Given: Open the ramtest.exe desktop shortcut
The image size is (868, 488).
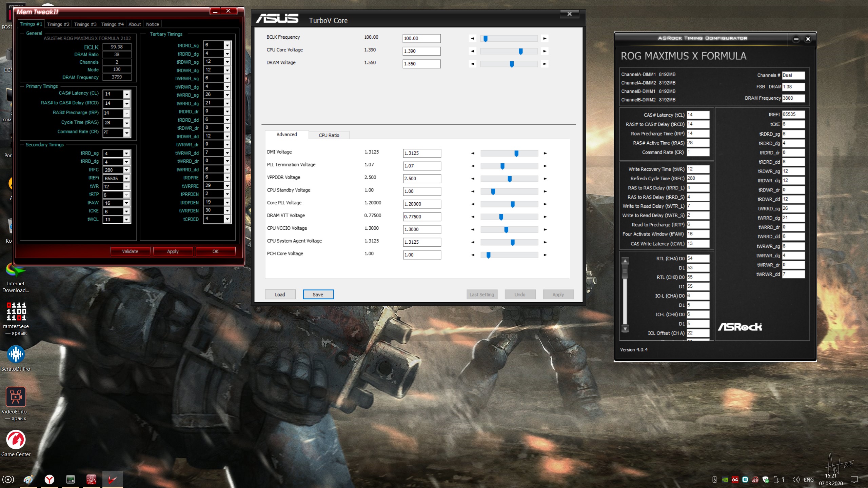Looking at the screenshot, I should pos(16,312).
